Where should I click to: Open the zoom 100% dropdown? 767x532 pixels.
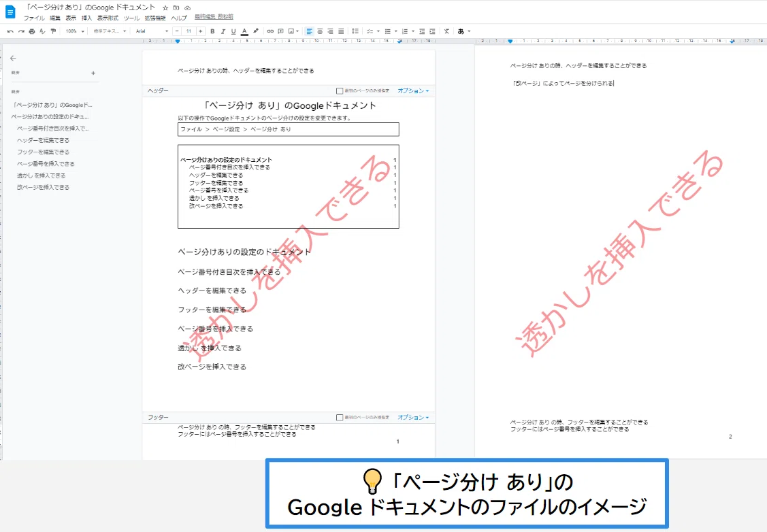pos(76,31)
